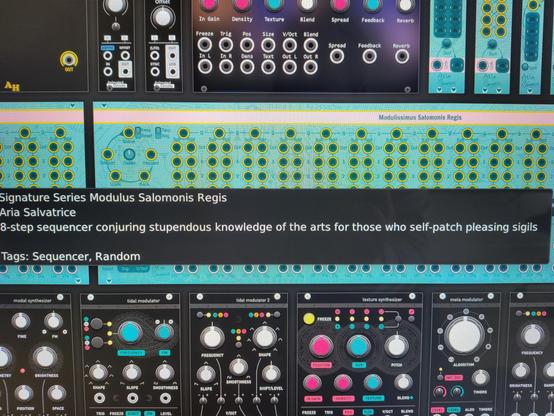Click the Density knob label on purple module
Image resolution: width=554 pixels, height=416 pixels.
pos(242,19)
